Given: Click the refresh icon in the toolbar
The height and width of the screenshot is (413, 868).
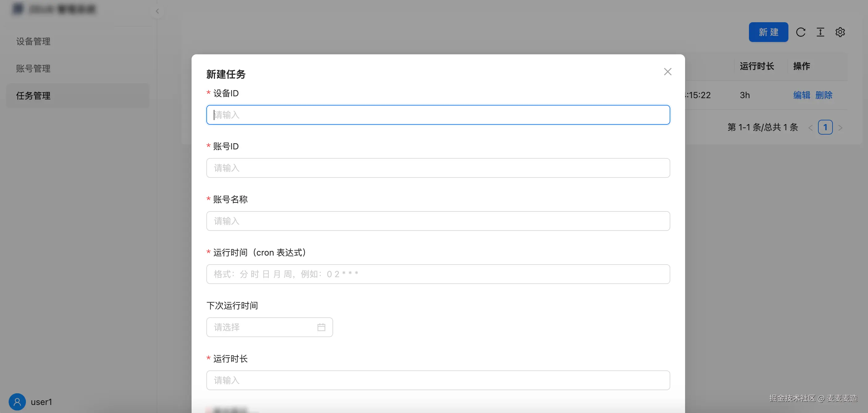Looking at the screenshot, I should tap(801, 32).
